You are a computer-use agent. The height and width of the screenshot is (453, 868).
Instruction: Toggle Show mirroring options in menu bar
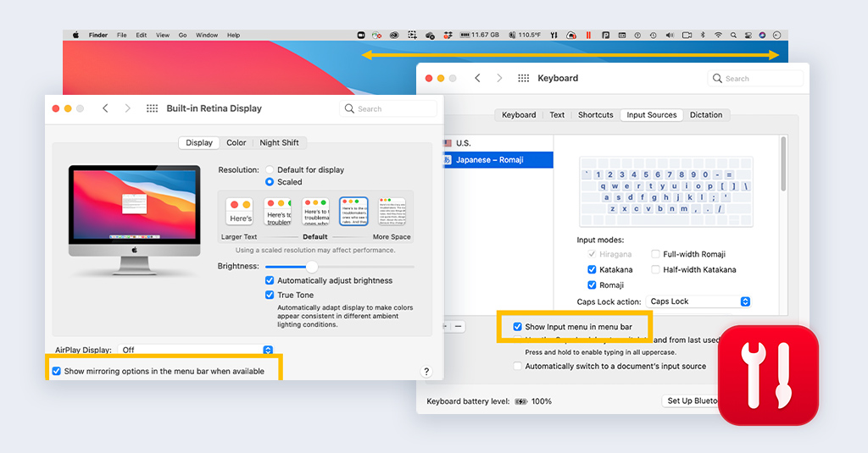57,371
